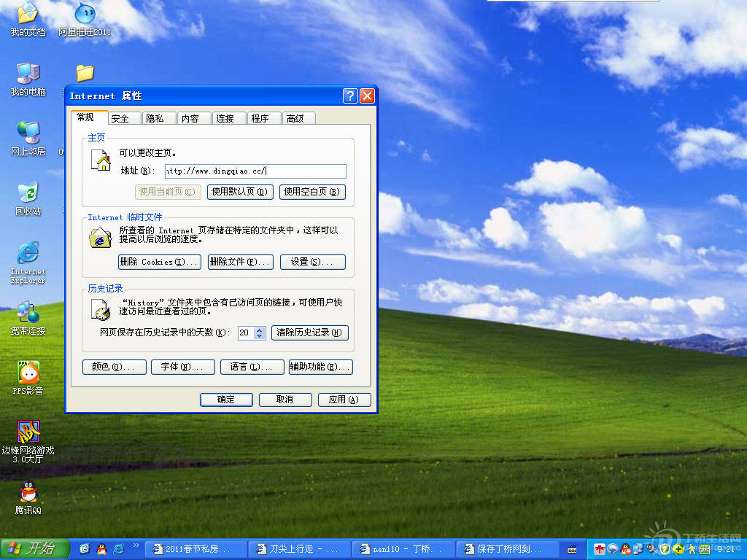This screenshot has height=560, width=747.
Task: Click the 腾讯QQ desktop icon
Action: tap(28, 492)
